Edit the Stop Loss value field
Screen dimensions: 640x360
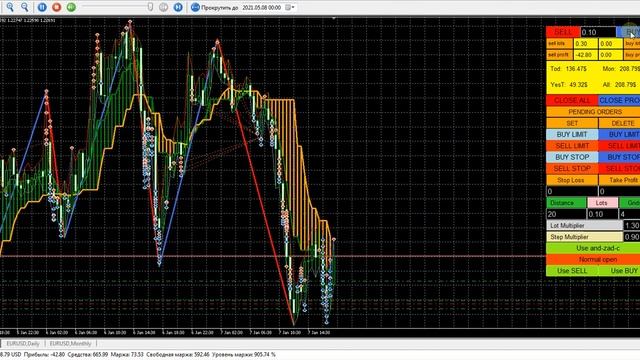coord(572,191)
